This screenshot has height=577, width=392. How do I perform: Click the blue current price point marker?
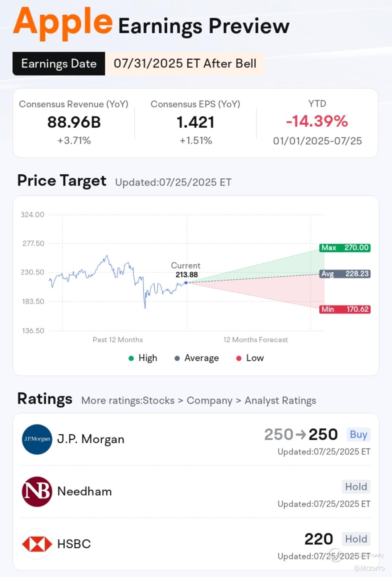click(x=186, y=283)
